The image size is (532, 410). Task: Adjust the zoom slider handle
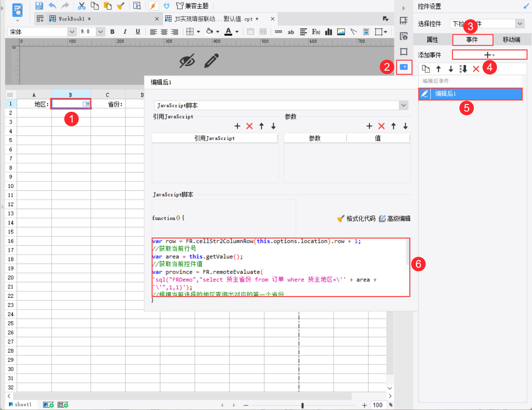coord(302,405)
